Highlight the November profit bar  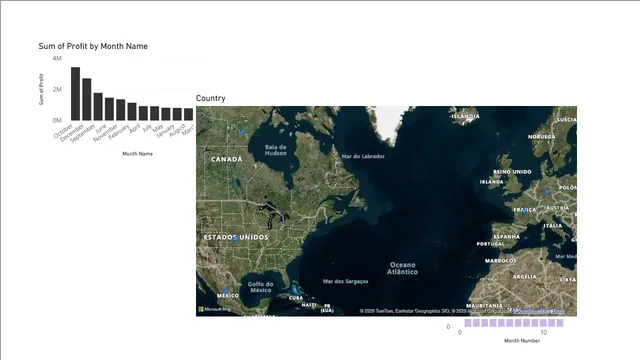pyautogui.click(x=120, y=110)
